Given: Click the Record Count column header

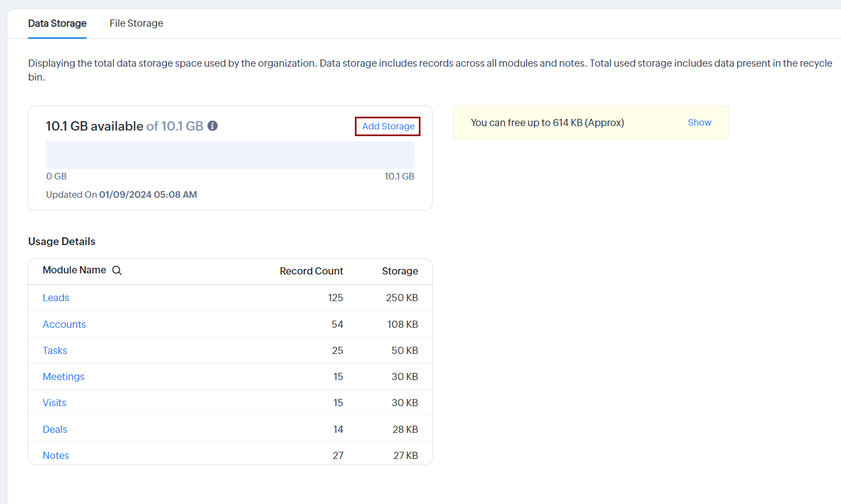Looking at the screenshot, I should [311, 271].
